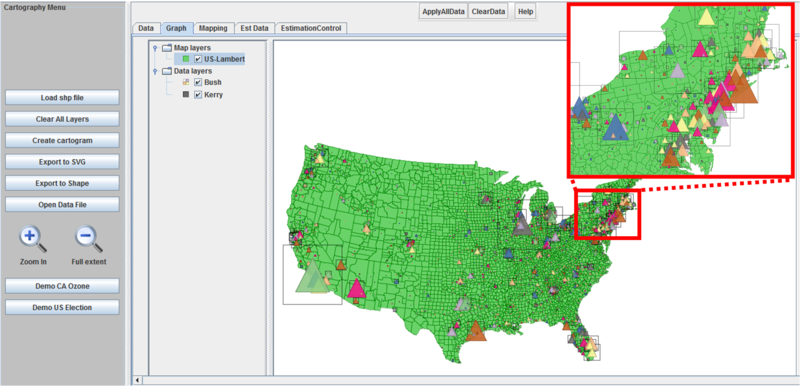Switch to the Data tab

pyautogui.click(x=146, y=28)
